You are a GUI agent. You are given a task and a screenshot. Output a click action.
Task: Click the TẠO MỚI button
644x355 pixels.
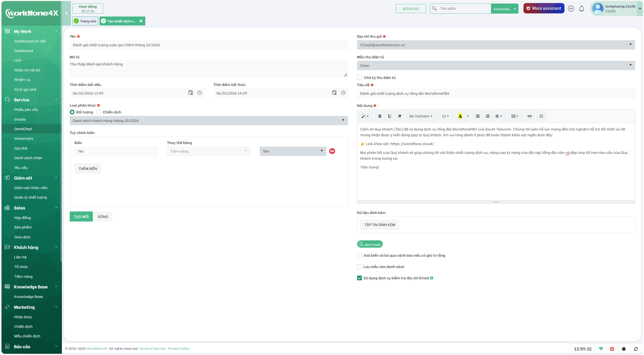point(81,217)
